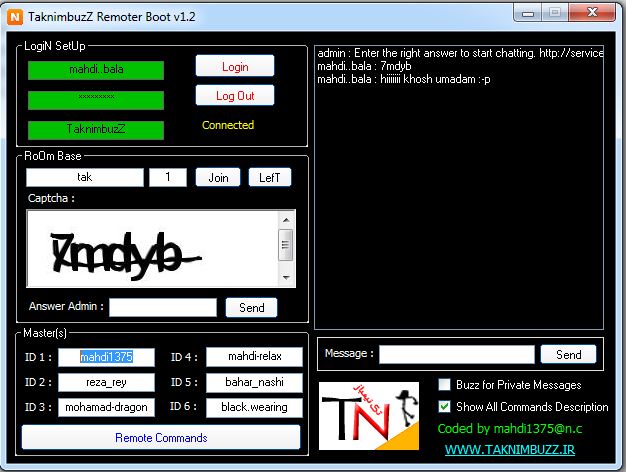Click ID 4 field mahdi-relax
Image resolution: width=626 pixels, height=472 pixels.
click(x=254, y=357)
